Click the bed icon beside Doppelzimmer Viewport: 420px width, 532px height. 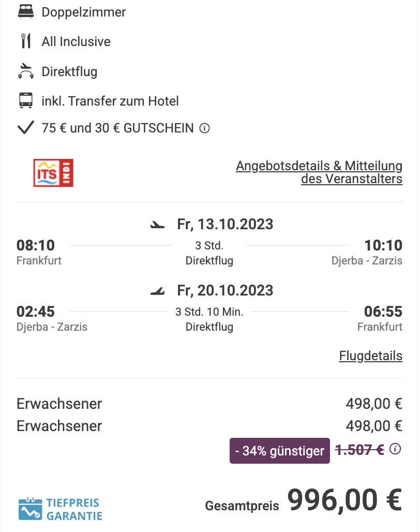point(26,12)
